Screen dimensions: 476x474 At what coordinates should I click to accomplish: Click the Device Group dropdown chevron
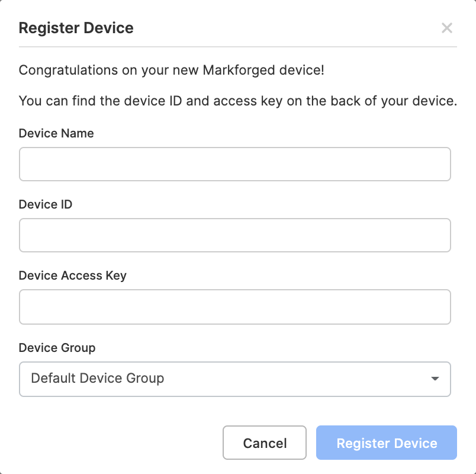coord(435,379)
